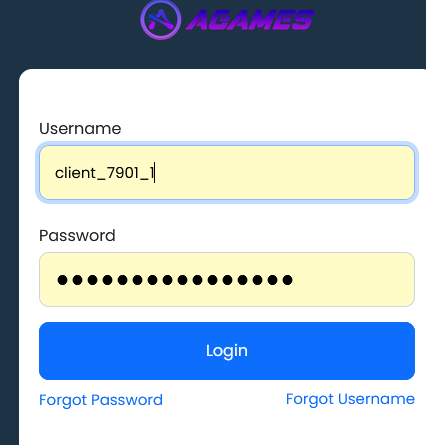The width and height of the screenshot is (426, 445).
Task: Click the word Login on the button
Action: [x=227, y=351]
